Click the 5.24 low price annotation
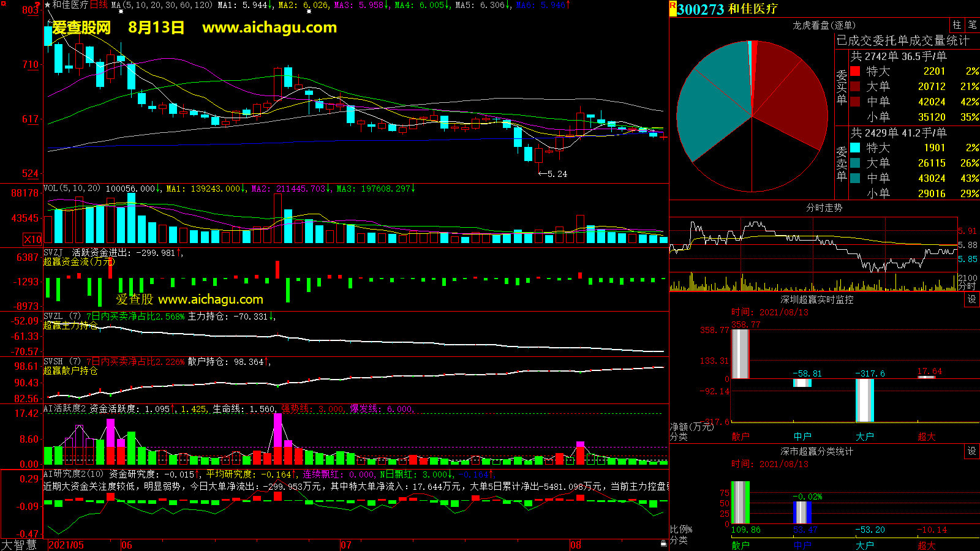980x551 pixels. click(552, 174)
